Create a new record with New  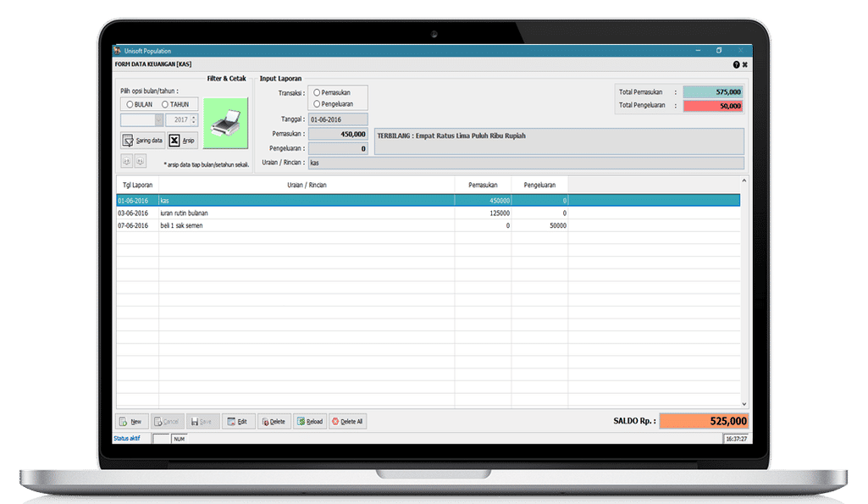(x=131, y=421)
